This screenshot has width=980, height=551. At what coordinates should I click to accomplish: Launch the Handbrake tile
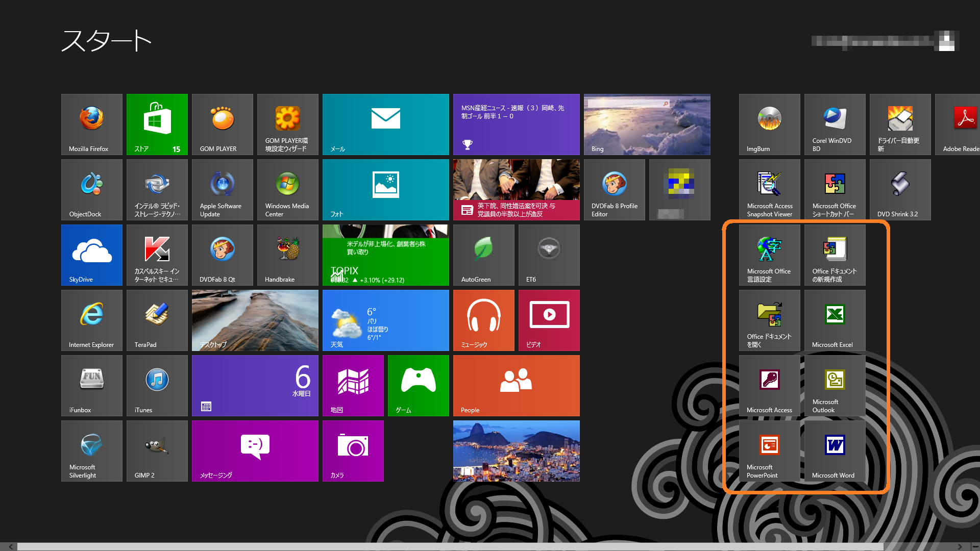tap(288, 255)
